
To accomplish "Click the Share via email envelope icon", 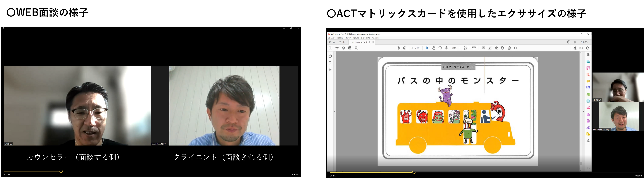I will pos(581,48).
